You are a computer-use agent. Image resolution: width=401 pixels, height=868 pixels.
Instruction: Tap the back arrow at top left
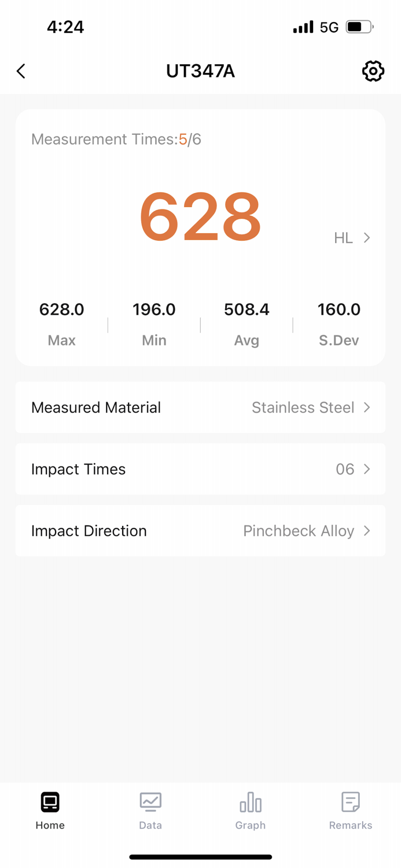click(x=20, y=71)
